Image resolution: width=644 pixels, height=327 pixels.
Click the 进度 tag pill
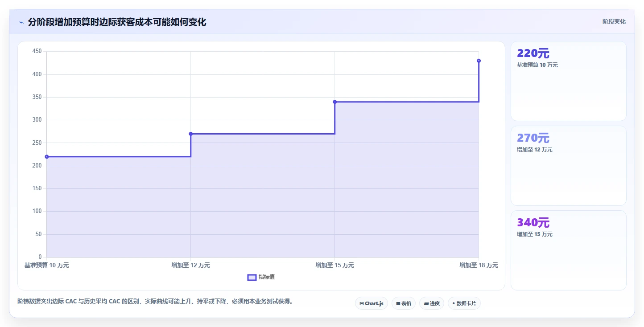pos(432,303)
